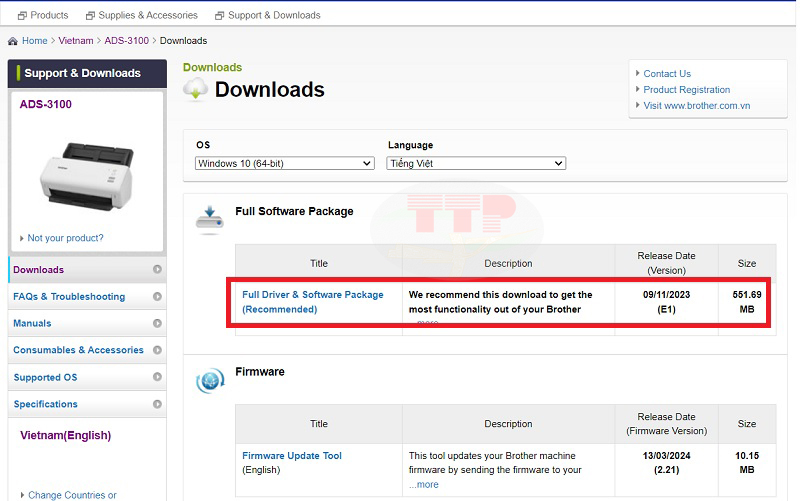
Task: Click the Not your product? link
Action: pos(65,238)
